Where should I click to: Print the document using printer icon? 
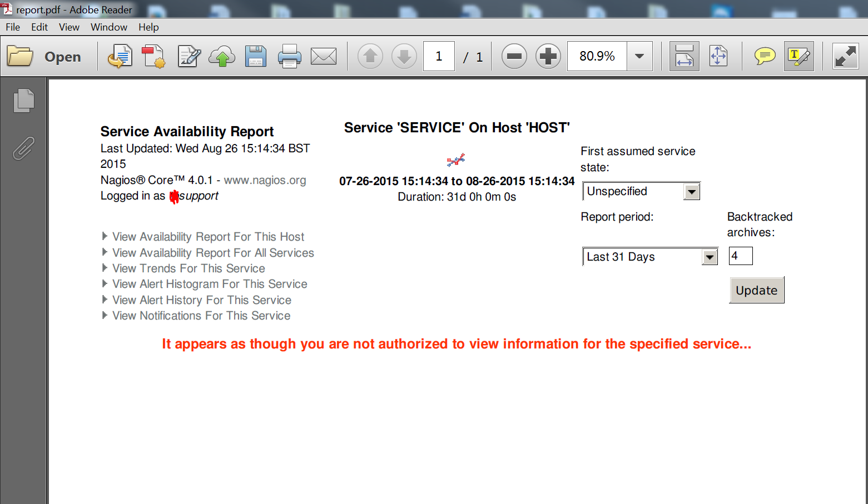(x=289, y=57)
